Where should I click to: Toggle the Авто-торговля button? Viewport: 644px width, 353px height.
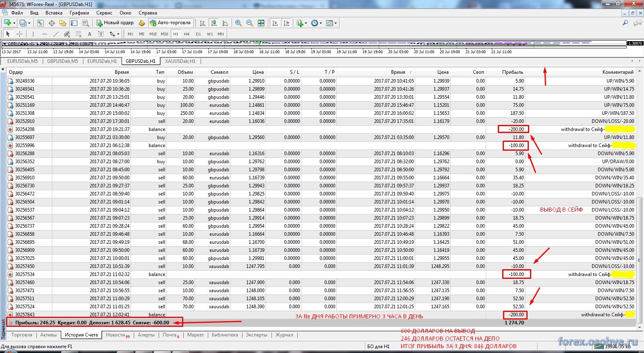[x=170, y=23]
